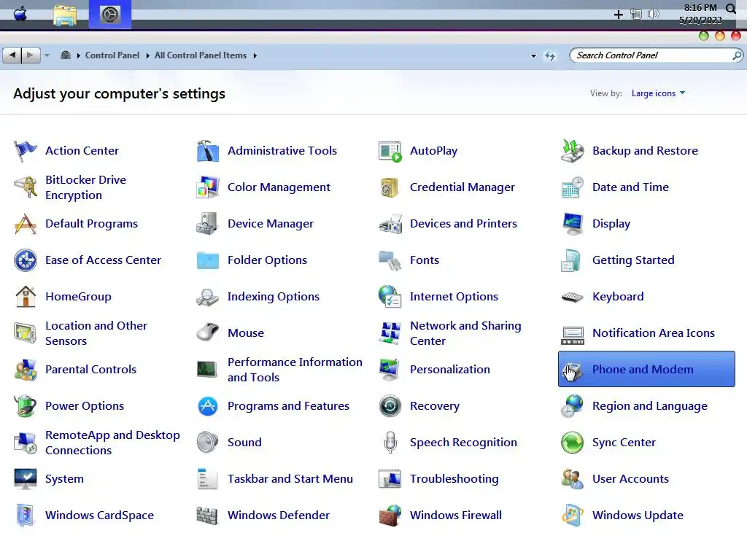Click the Date and Time calendar icon
This screenshot has width=747, height=560.
tap(572, 187)
